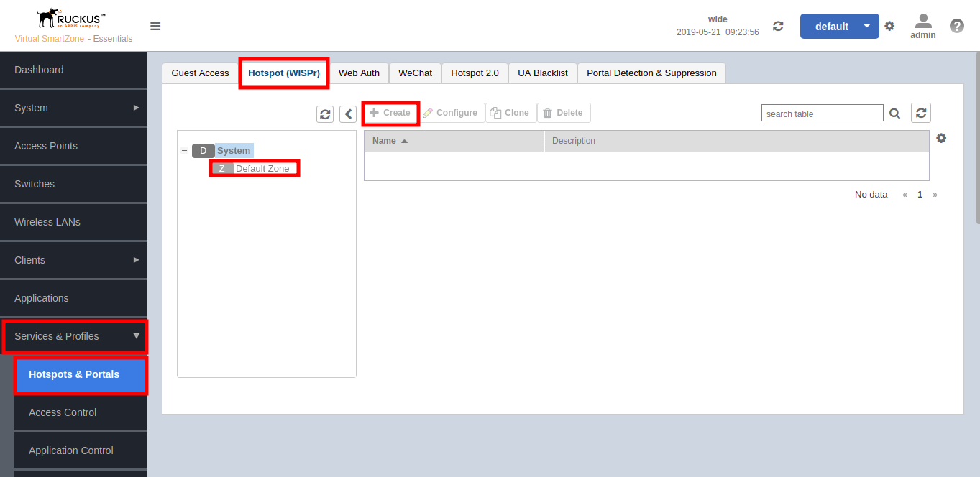Open the Guest Access tab
Image resolution: width=980 pixels, height=477 pixels.
200,73
